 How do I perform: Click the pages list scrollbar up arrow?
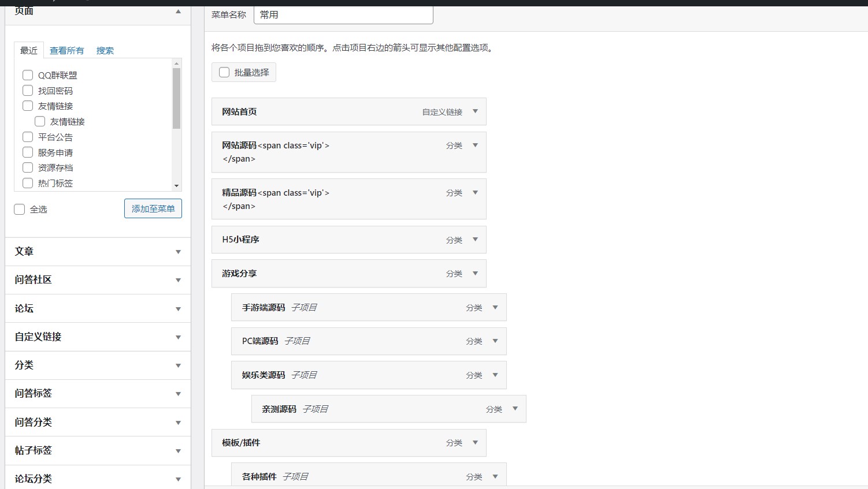pos(177,63)
